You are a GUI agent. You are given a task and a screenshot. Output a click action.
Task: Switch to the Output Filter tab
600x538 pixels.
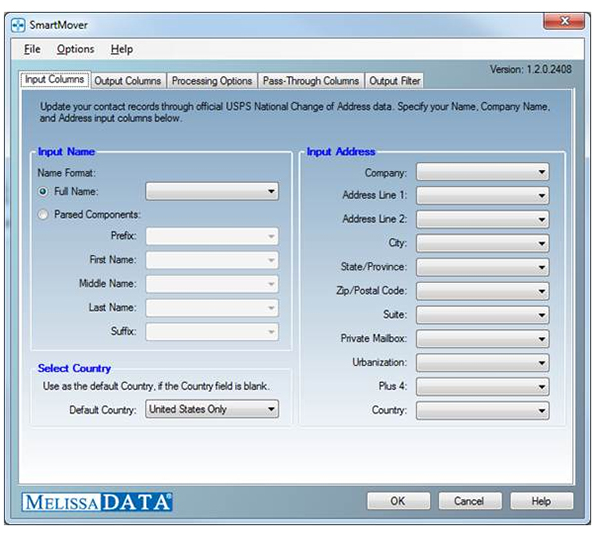coord(395,81)
